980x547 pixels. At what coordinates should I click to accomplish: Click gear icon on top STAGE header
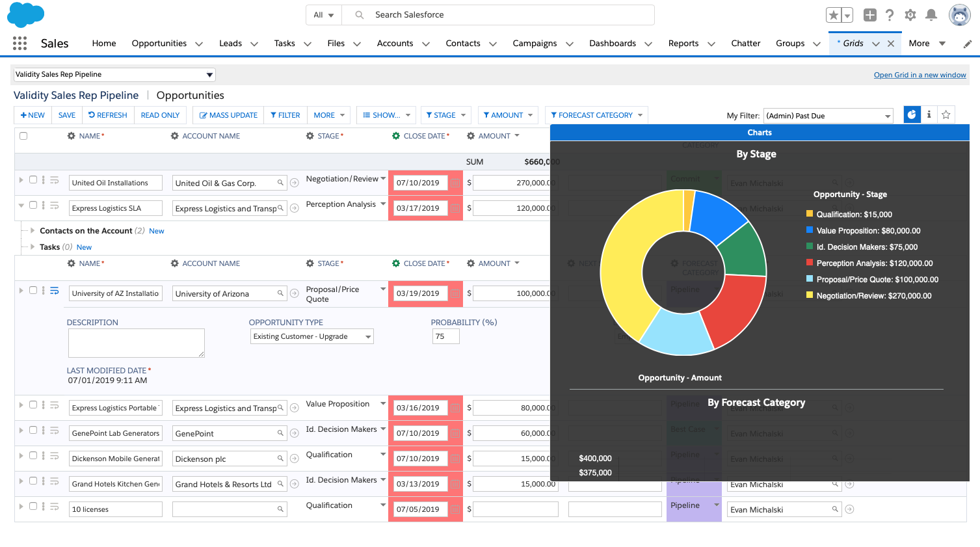point(310,136)
